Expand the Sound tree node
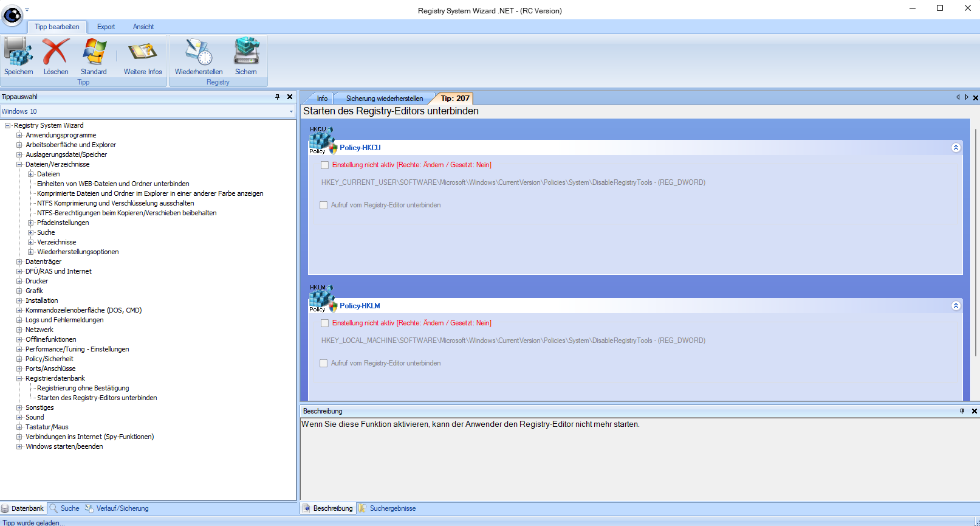Screen dimensions: 980x526 (x=19, y=417)
